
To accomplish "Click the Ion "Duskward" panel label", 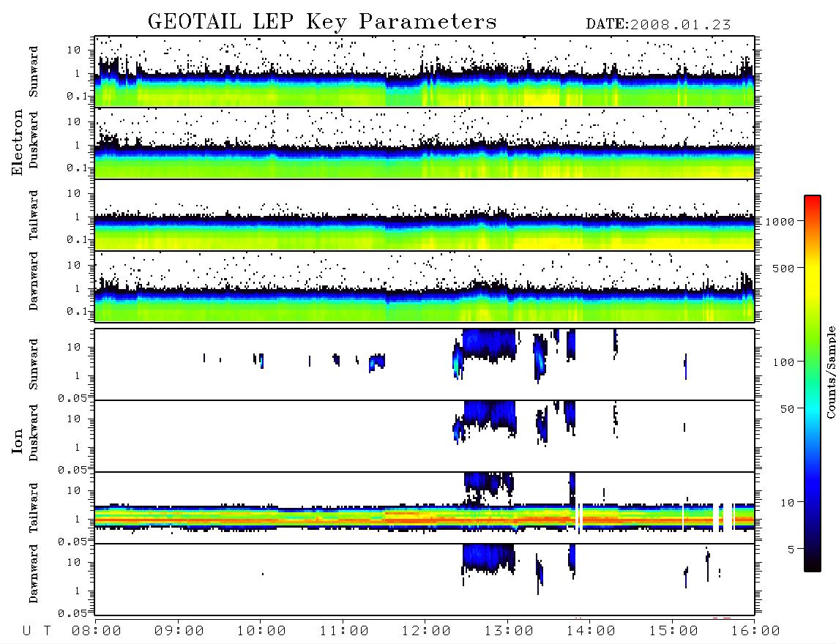I will 34,433.
